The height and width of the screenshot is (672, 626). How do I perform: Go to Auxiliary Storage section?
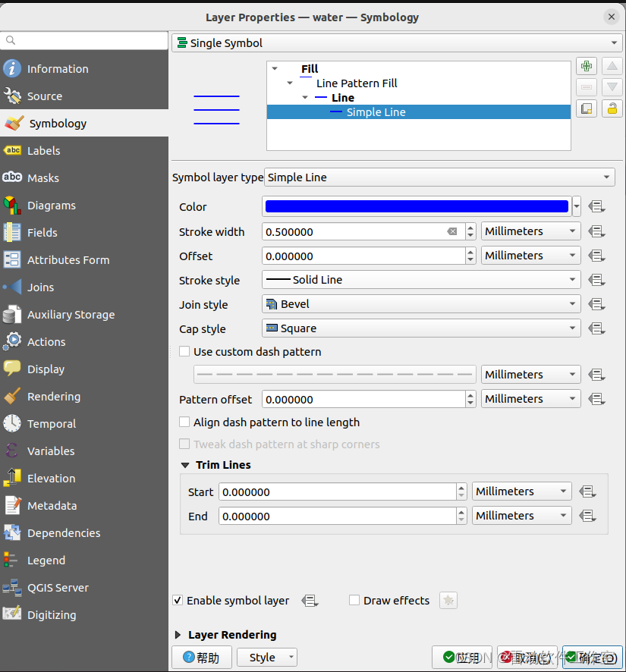point(84,315)
